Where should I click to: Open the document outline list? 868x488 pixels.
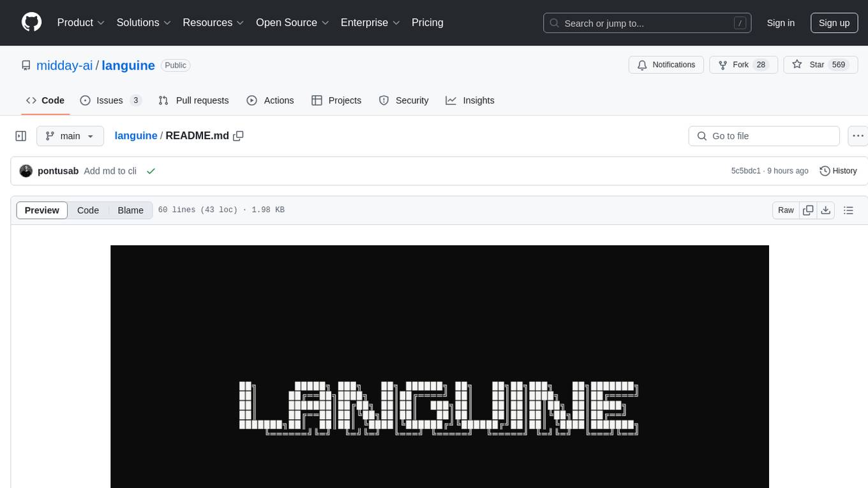pyautogui.click(x=848, y=210)
